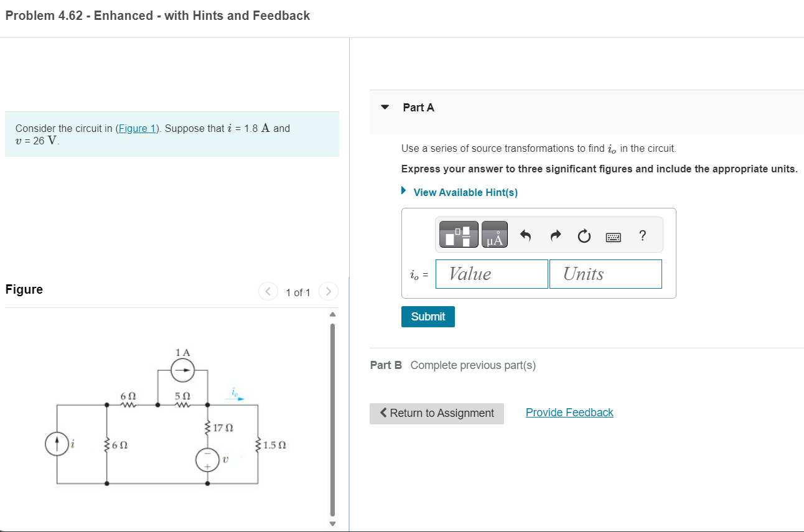
Task: Open the µÅ units palette
Action: pos(495,235)
